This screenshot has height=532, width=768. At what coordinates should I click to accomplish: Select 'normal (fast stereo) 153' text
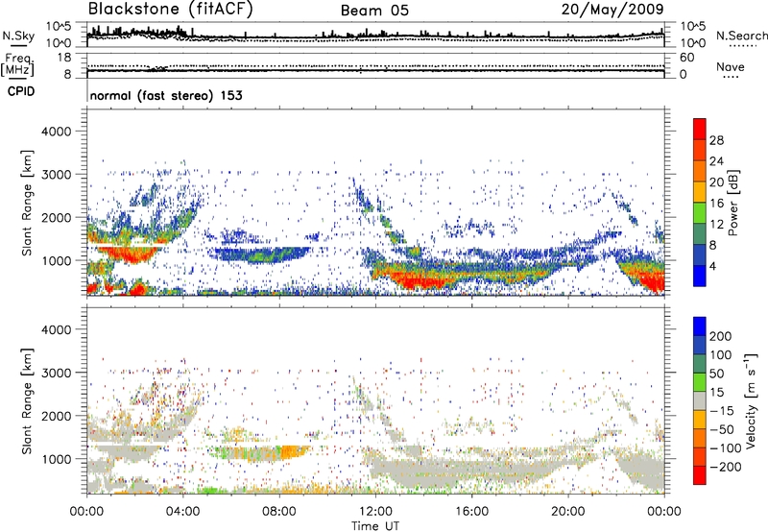coord(166,95)
